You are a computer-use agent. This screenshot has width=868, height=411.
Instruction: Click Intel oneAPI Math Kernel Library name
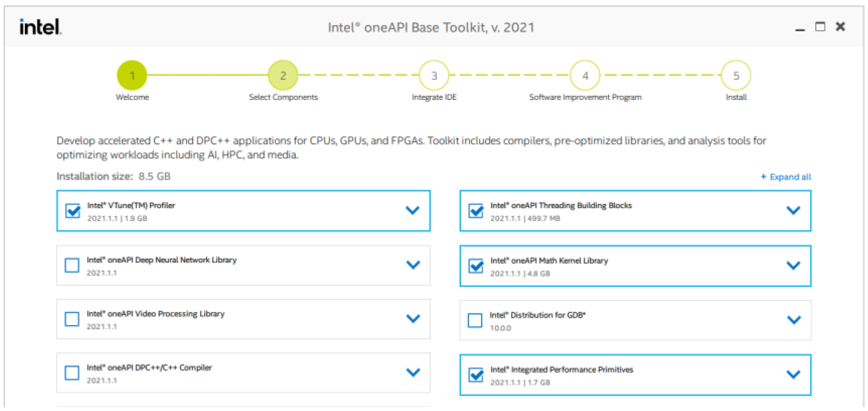pos(549,261)
